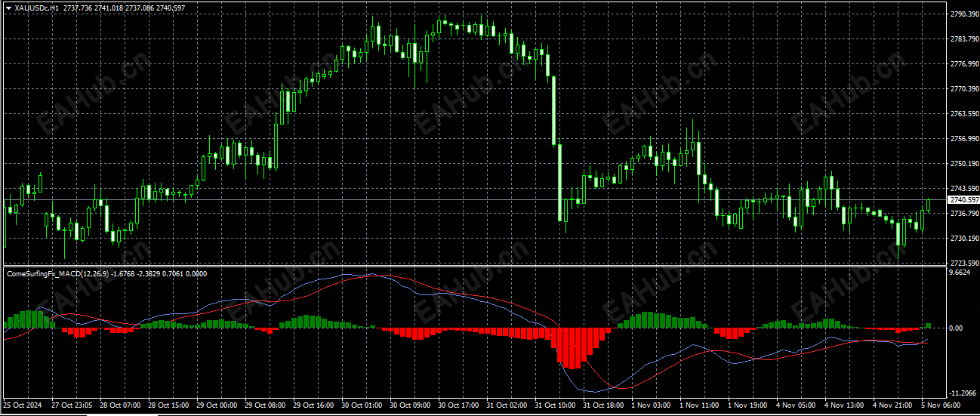Click the 2730.190 price axis label
980x416 pixels.
963,238
